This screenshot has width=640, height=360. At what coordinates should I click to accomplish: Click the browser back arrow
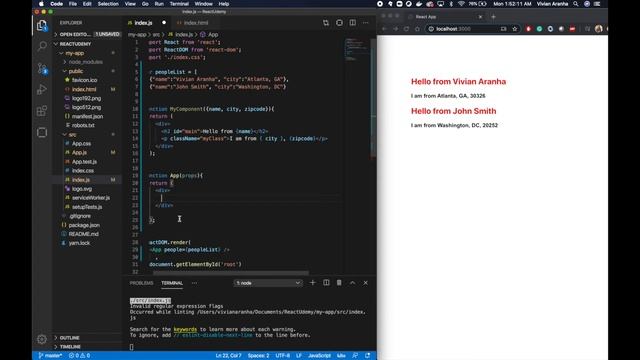384,29
